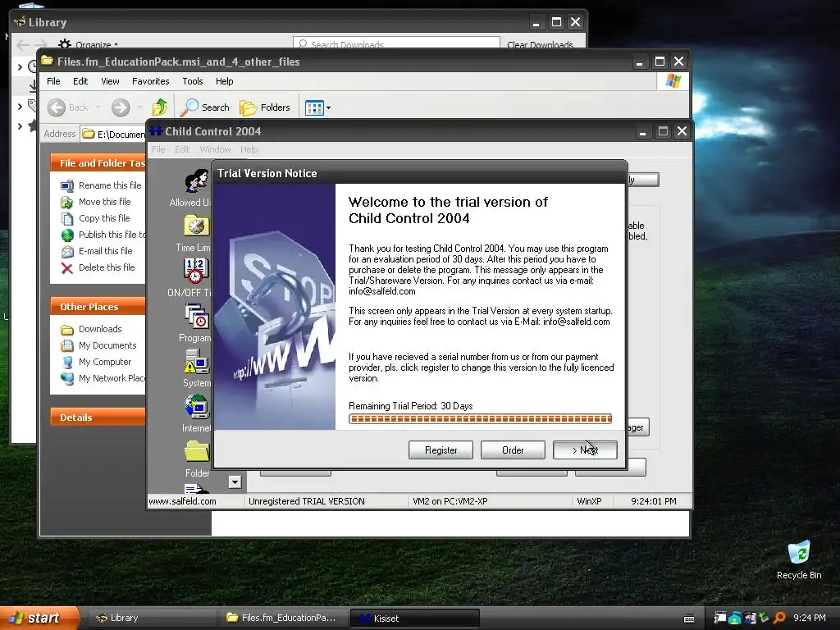
Task: Expand the first tree node in Library
Action: (x=20, y=67)
